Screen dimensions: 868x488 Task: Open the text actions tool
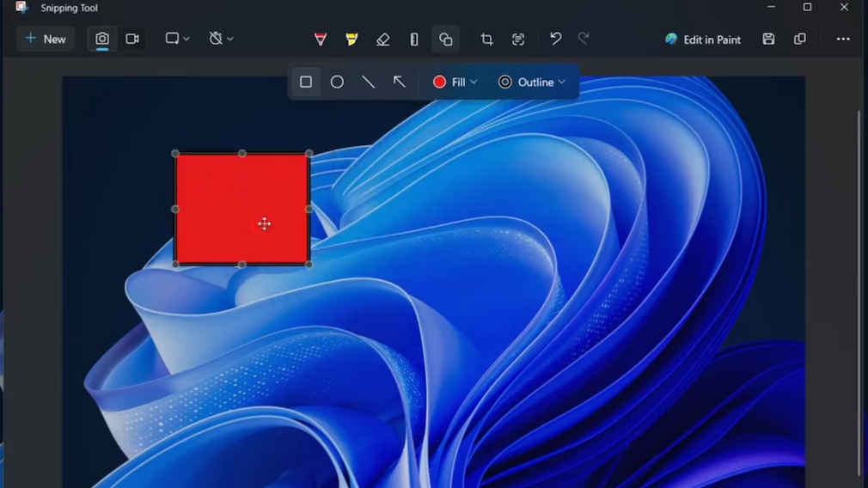click(518, 40)
